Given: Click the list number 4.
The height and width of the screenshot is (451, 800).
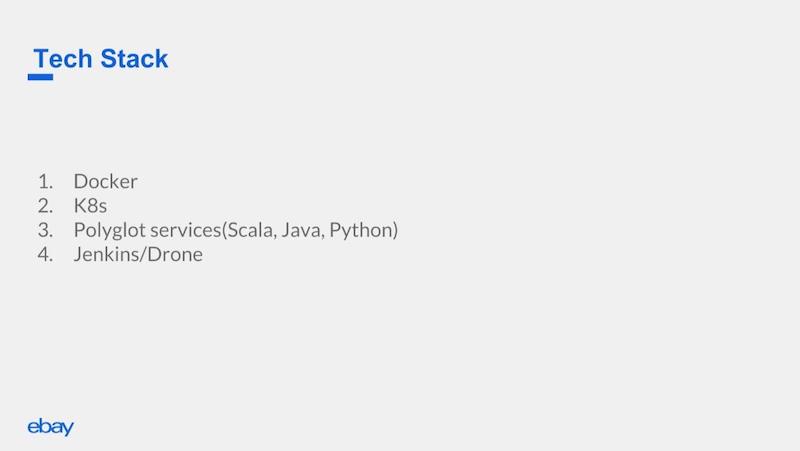Looking at the screenshot, I should 45,254.
